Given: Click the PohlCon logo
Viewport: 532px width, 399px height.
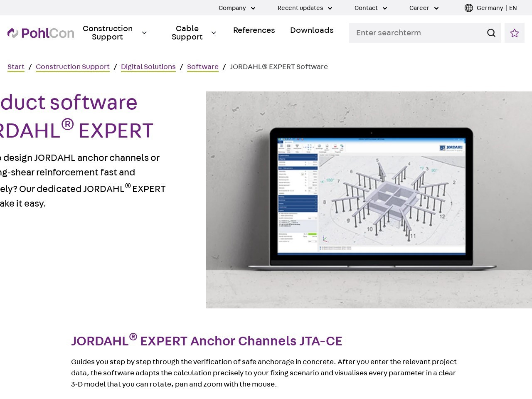Looking at the screenshot, I should (41, 33).
